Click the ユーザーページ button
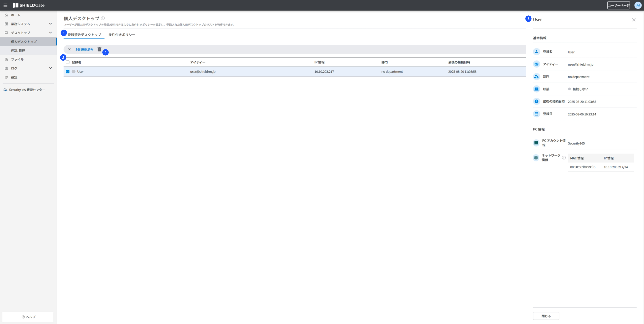The width and height of the screenshot is (644, 324). coord(618,5)
